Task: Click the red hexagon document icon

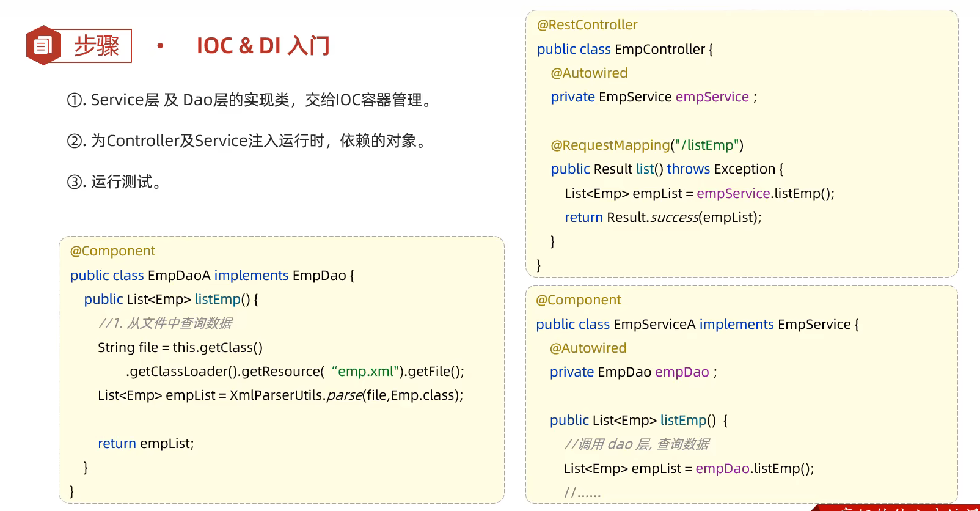Action: 42,45
